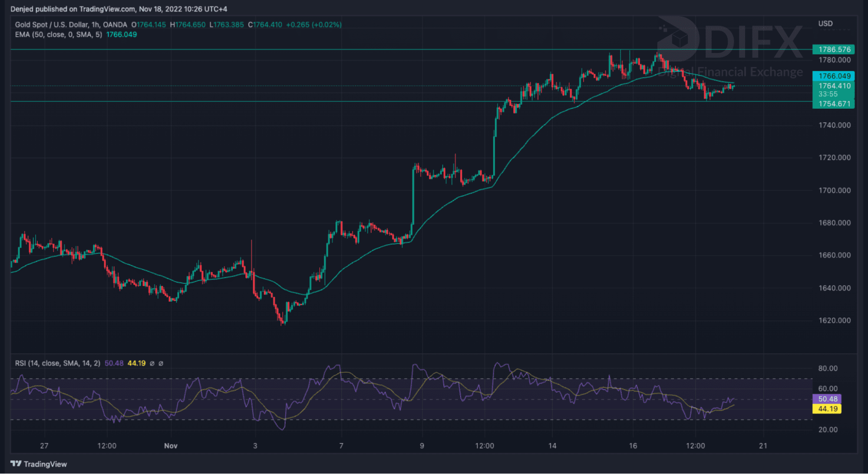Viewport: 868px width, 474px height.
Task: Click the USD currency label on price axis
Action: coord(825,23)
